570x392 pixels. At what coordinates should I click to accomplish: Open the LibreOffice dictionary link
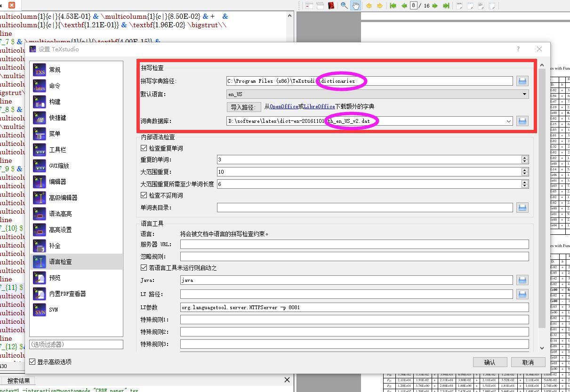pos(319,107)
